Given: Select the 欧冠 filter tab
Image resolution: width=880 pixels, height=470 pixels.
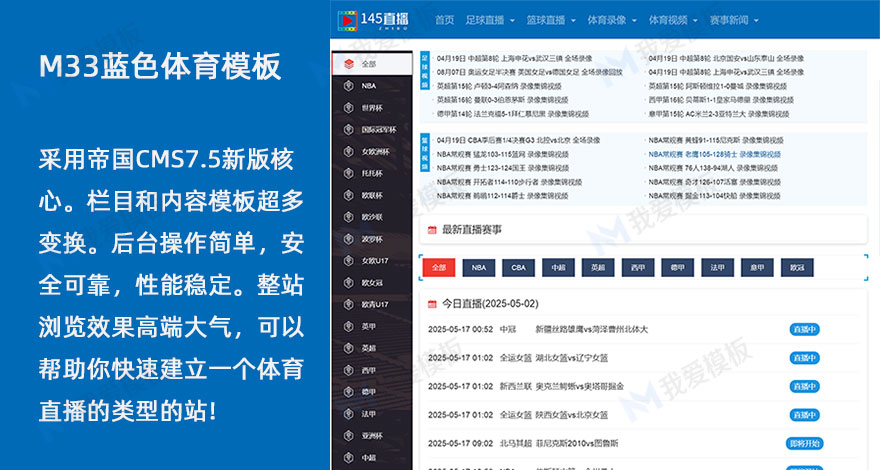Looking at the screenshot, I should pyautogui.click(x=798, y=267).
